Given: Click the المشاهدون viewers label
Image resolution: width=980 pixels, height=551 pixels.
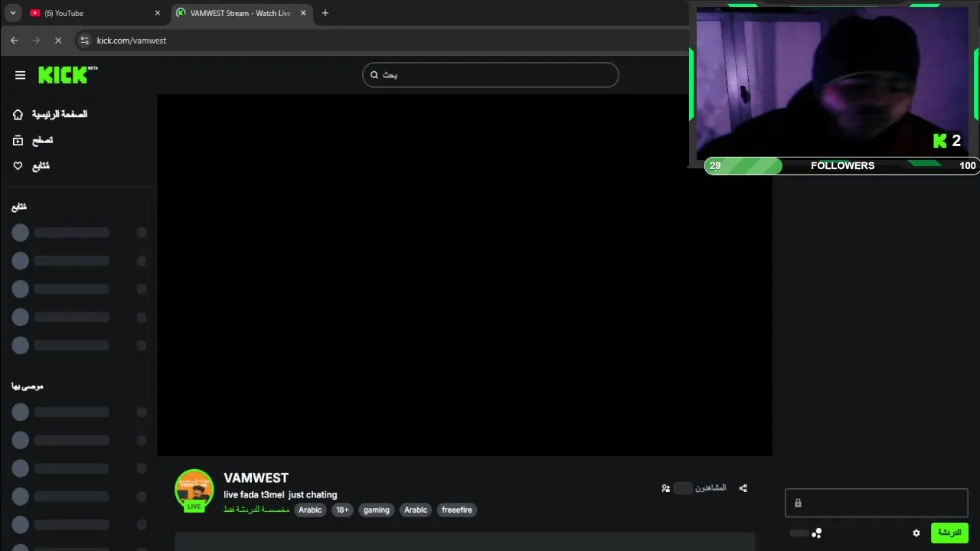Looking at the screenshot, I should pos(710,487).
